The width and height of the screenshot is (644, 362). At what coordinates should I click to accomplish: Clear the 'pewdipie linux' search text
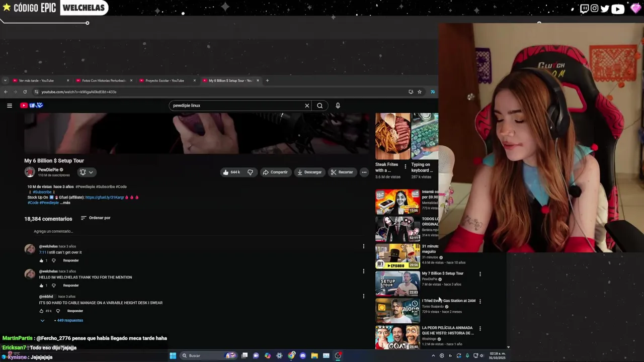(307, 106)
